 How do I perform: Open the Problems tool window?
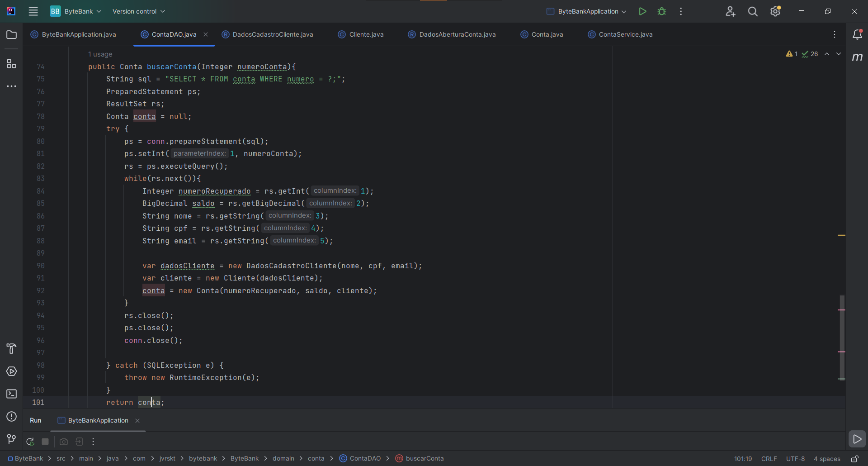(12, 417)
